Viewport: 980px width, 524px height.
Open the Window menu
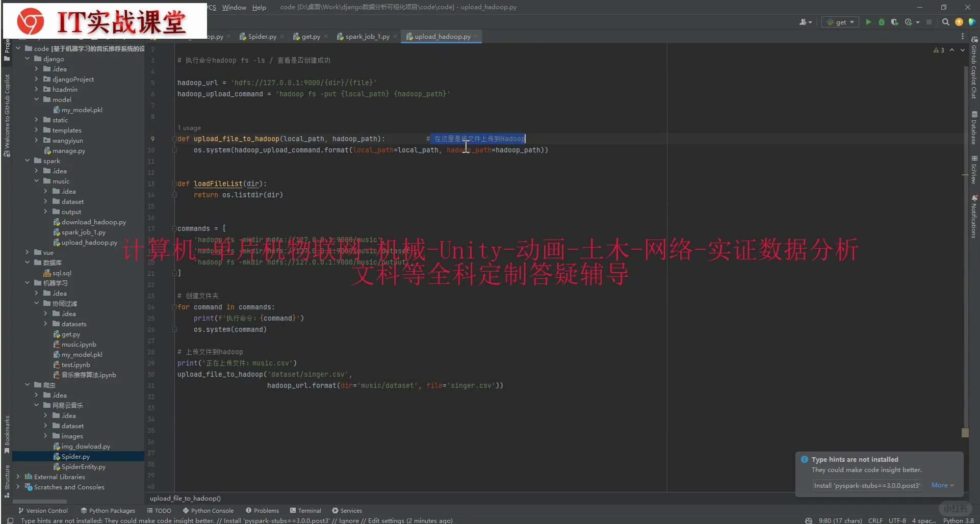(x=234, y=7)
